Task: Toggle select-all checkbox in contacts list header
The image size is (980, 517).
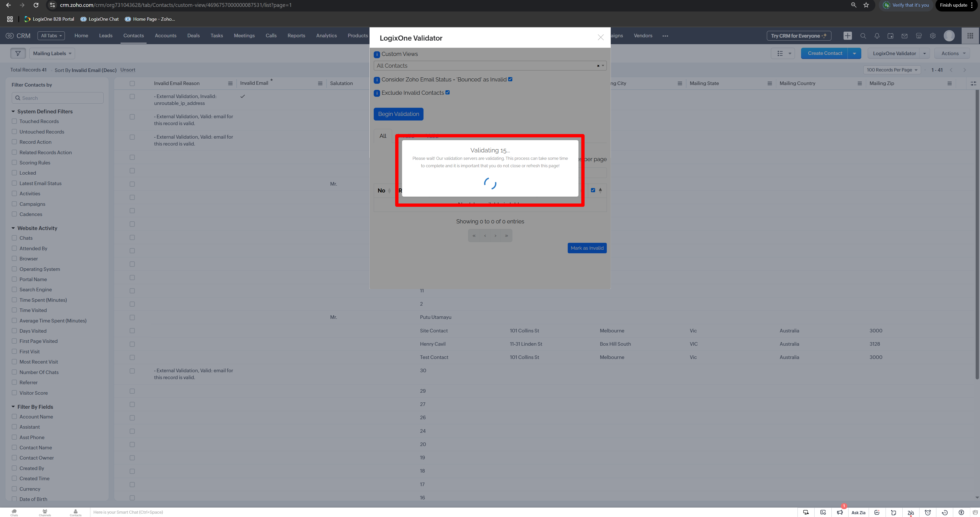Action: click(x=132, y=83)
